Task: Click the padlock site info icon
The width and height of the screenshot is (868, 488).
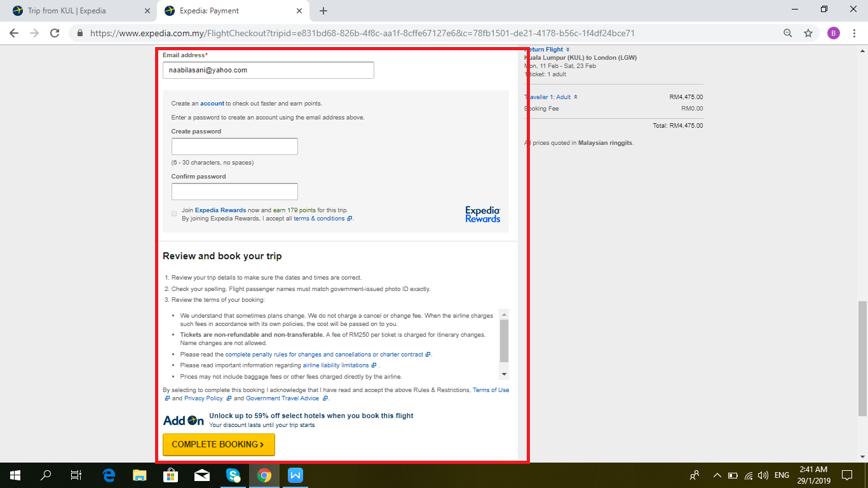Action: [x=80, y=33]
